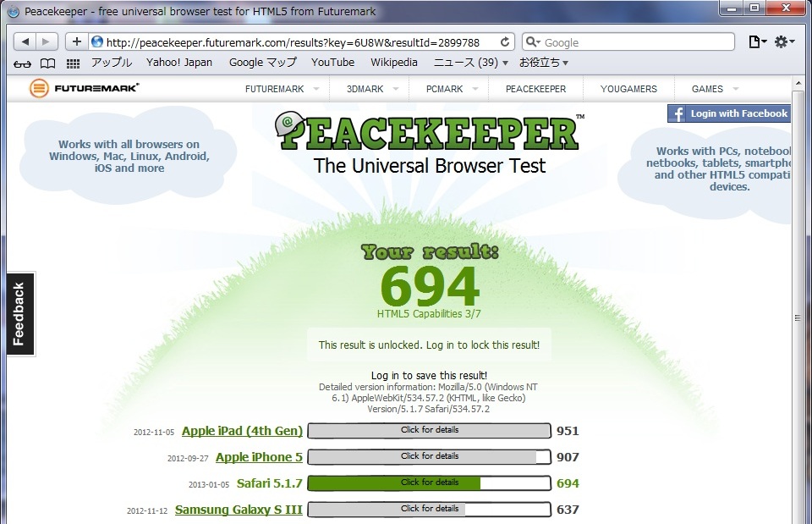The width and height of the screenshot is (812, 524).
Task: Open the Google マップ bookmark
Action: coord(262,63)
